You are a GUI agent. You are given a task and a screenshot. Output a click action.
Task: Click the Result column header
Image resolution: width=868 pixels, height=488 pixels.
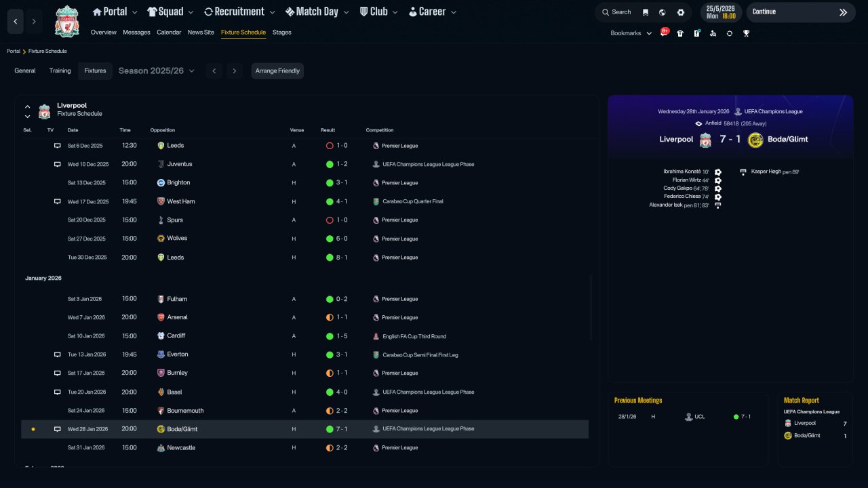(x=328, y=130)
